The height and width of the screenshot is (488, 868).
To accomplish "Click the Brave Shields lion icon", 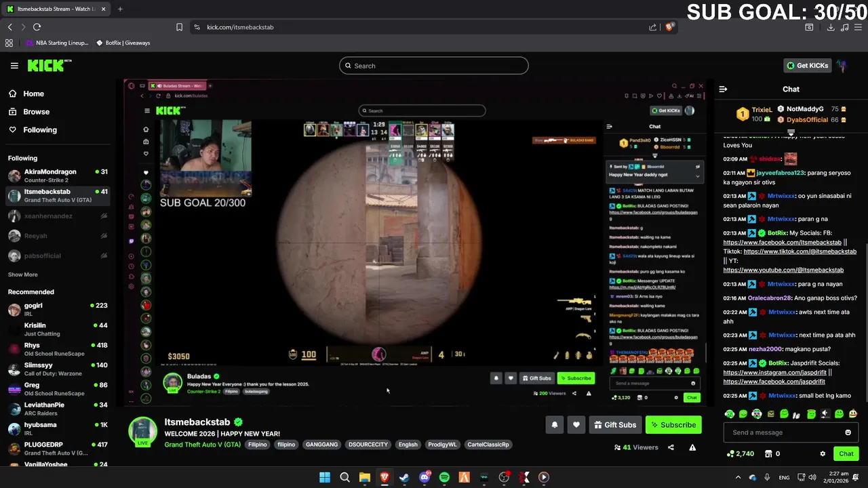I will (669, 27).
